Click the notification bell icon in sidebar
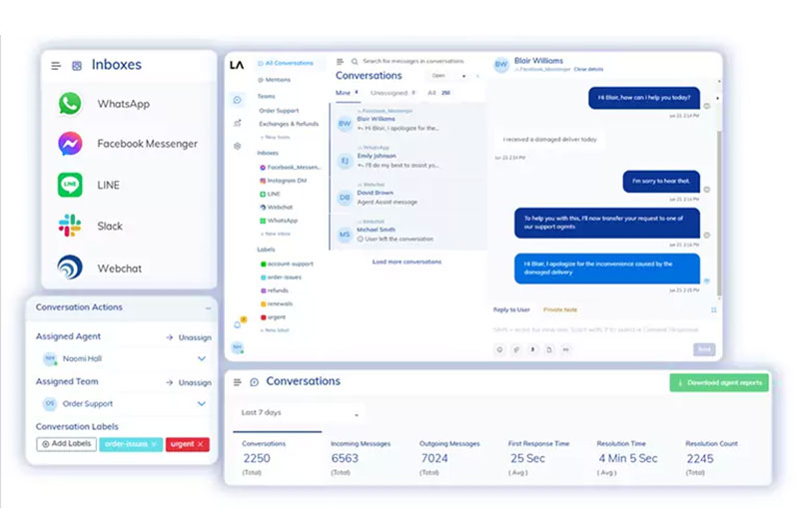Screen dimensions: 799x532 [x=237, y=323]
